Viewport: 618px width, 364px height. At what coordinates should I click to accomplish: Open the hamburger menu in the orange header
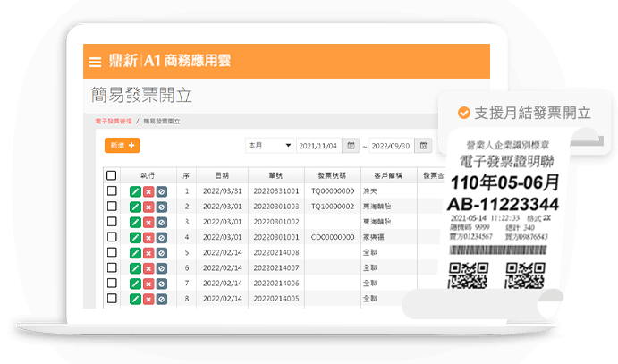click(x=95, y=63)
